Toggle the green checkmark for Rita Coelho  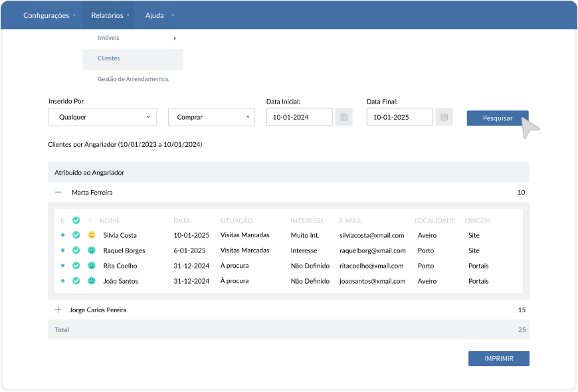pyautogui.click(x=76, y=266)
